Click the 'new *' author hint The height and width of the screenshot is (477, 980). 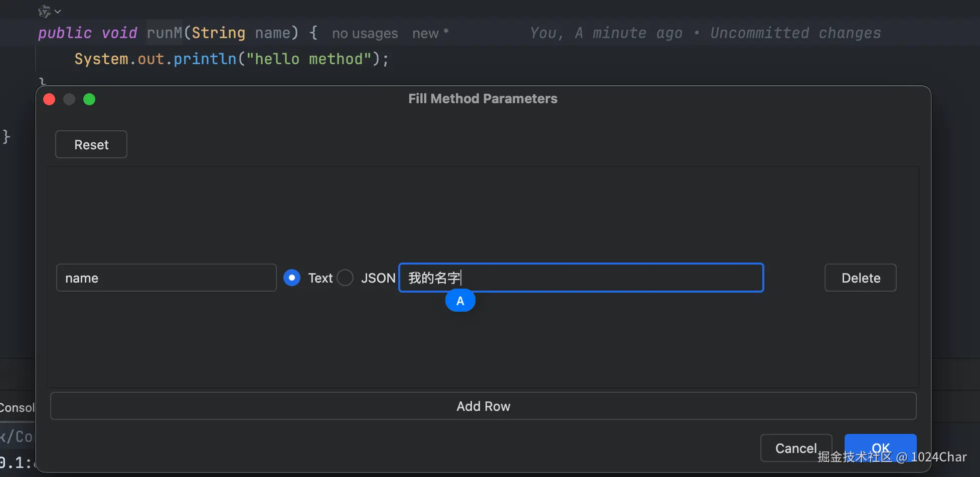tap(430, 34)
